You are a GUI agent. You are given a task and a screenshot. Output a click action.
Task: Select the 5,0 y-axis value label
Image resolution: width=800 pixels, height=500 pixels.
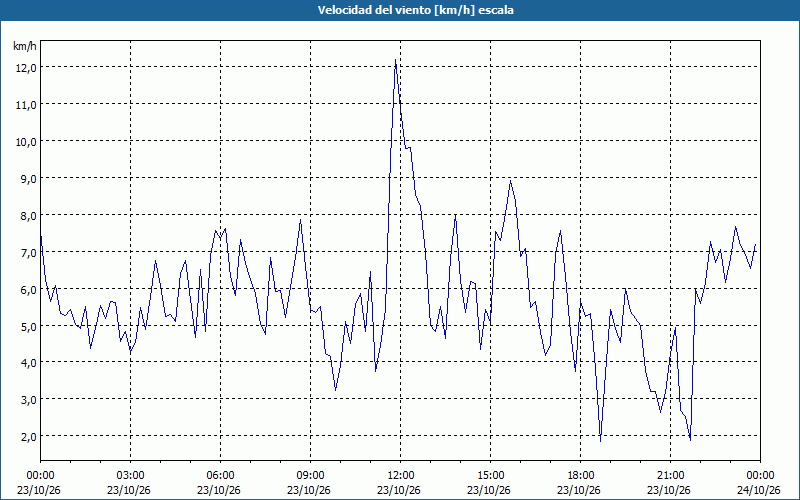tap(28, 326)
